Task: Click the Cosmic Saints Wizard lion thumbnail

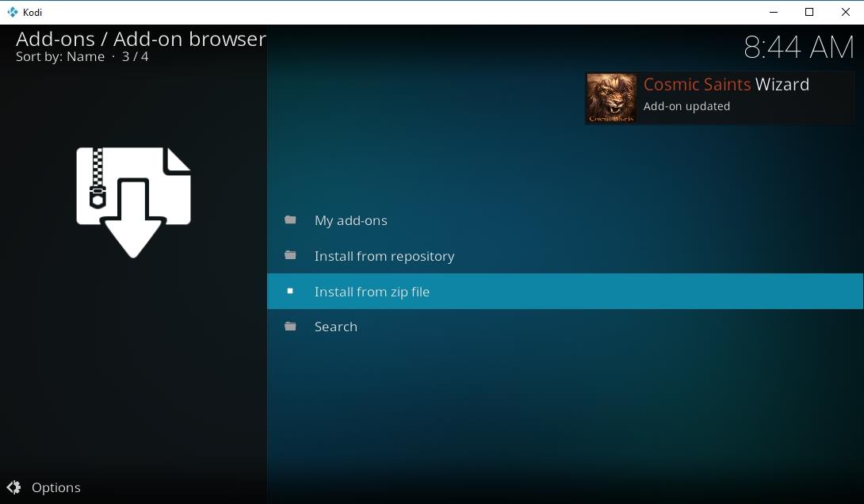Action: tap(611, 97)
